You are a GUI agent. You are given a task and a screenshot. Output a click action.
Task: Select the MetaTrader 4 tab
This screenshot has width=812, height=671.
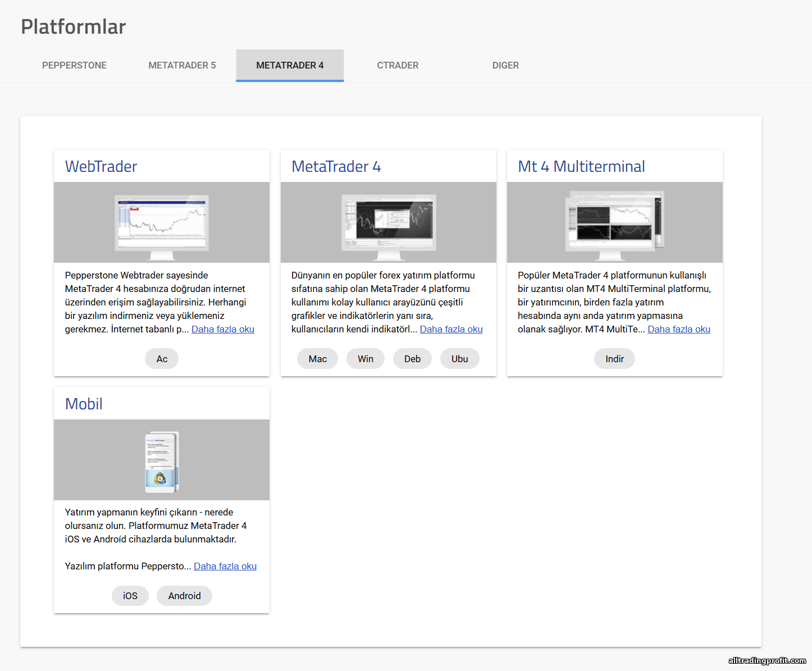point(290,65)
